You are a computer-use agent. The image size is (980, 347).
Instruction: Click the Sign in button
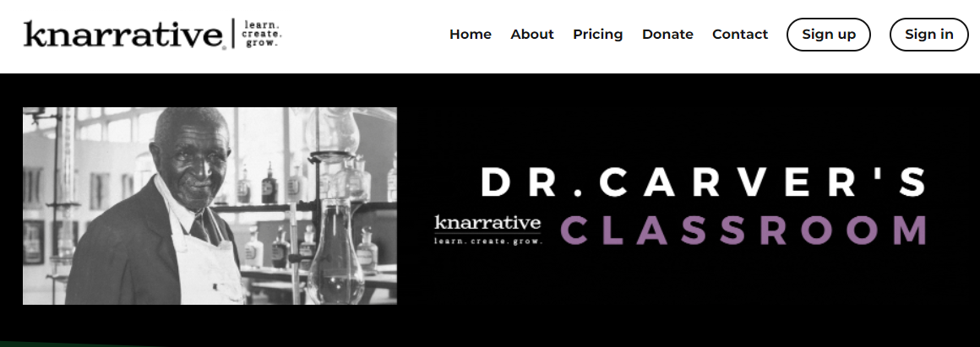928,35
